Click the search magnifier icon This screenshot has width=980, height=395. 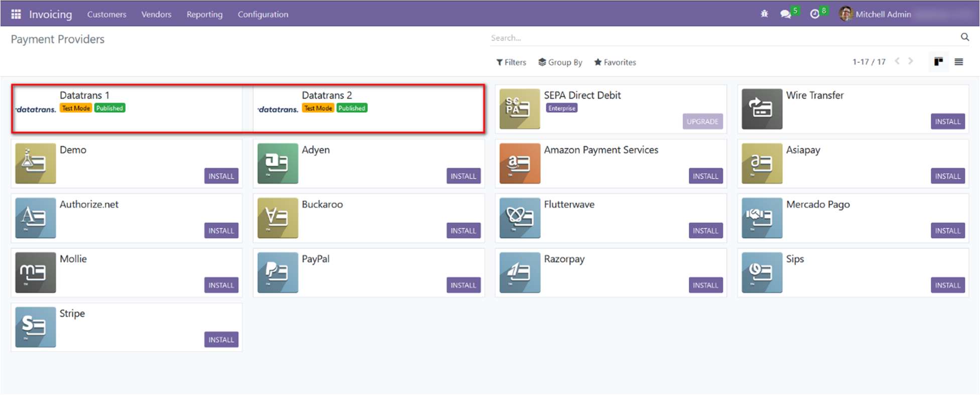(x=964, y=37)
